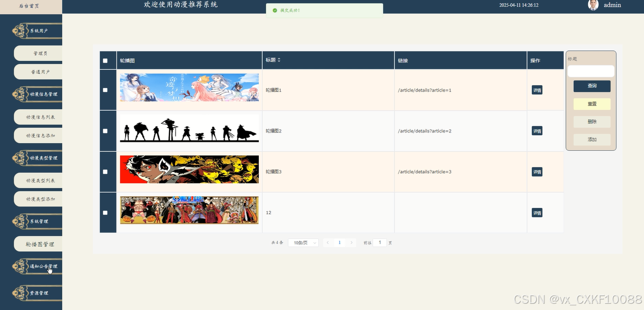This screenshot has height=310, width=644.
Task: Click the 轮播图3 banner thumbnail
Action: (189, 169)
